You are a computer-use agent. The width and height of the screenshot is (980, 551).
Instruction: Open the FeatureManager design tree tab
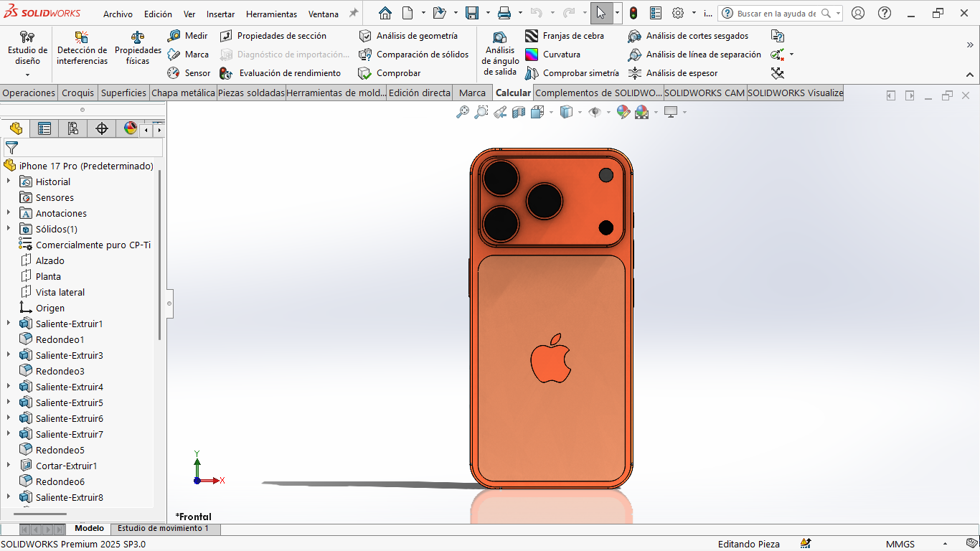(x=16, y=128)
